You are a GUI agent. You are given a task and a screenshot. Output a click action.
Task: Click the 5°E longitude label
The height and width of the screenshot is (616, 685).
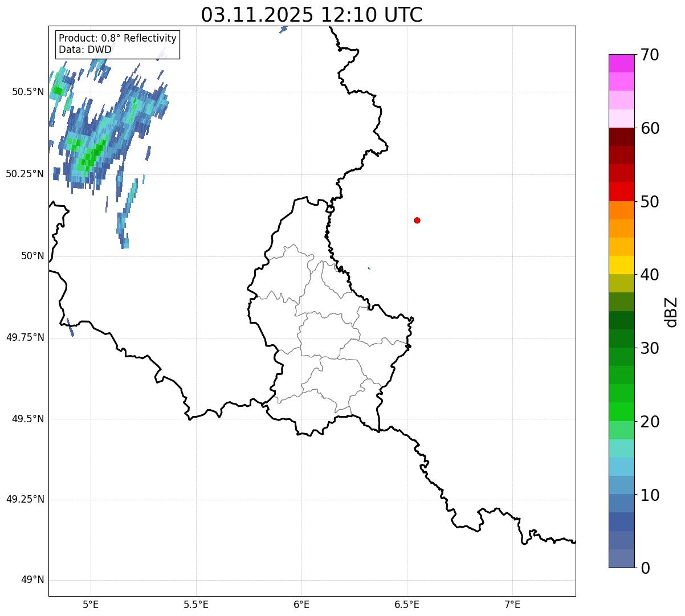(91, 605)
